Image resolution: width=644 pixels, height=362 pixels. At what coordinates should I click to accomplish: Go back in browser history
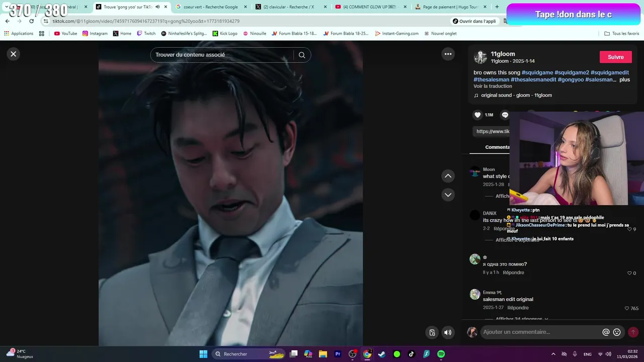(7, 21)
